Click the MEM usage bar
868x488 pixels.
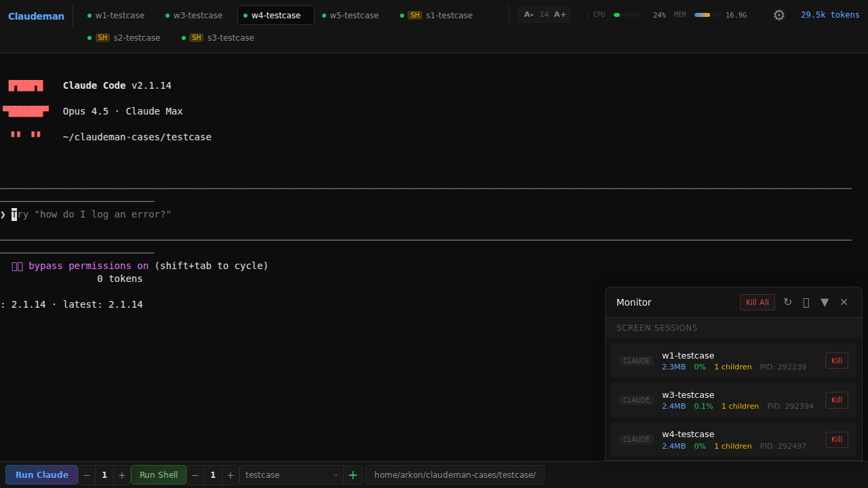pyautogui.click(x=707, y=15)
